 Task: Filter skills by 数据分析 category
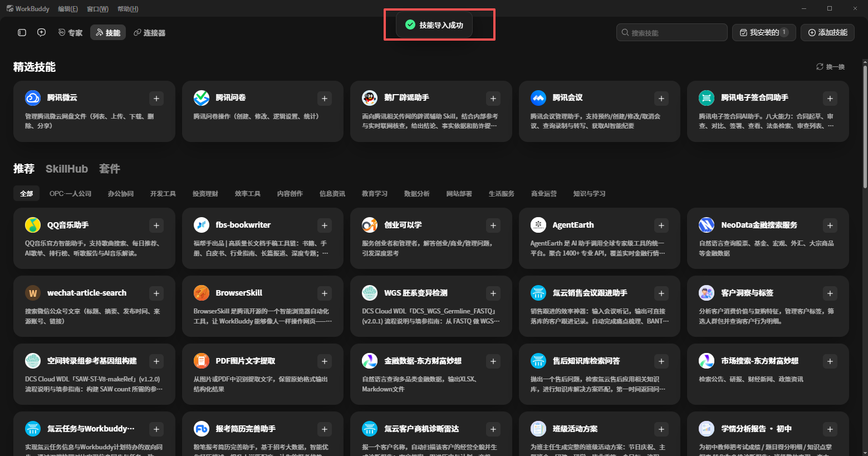tap(417, 194)
